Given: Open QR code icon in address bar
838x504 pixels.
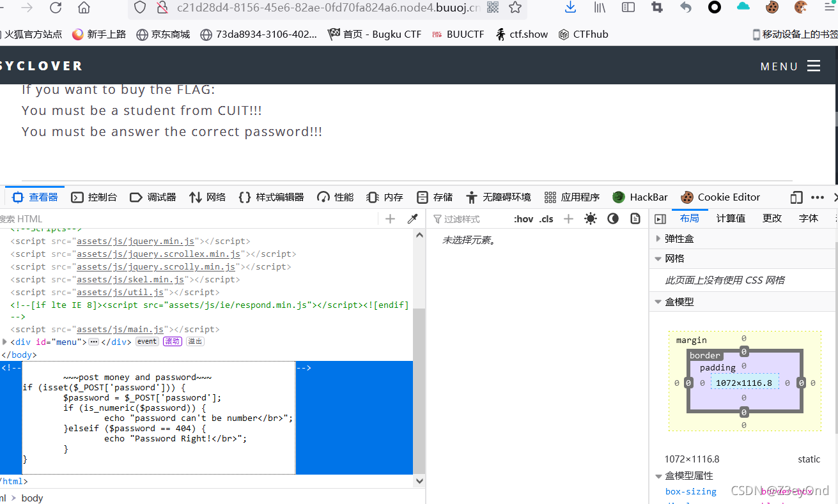Looking at the screenshot, I should (x=493, y=8).
